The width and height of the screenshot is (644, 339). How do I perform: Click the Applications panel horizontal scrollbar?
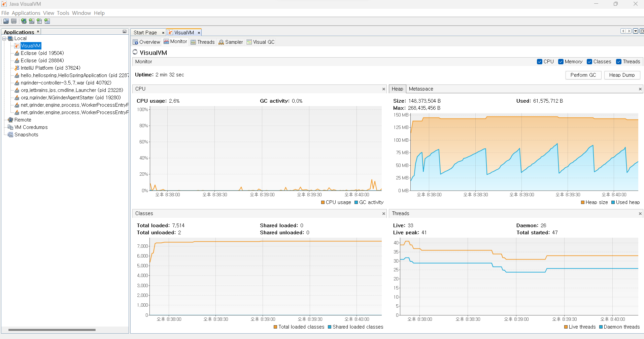click(52, 330)
